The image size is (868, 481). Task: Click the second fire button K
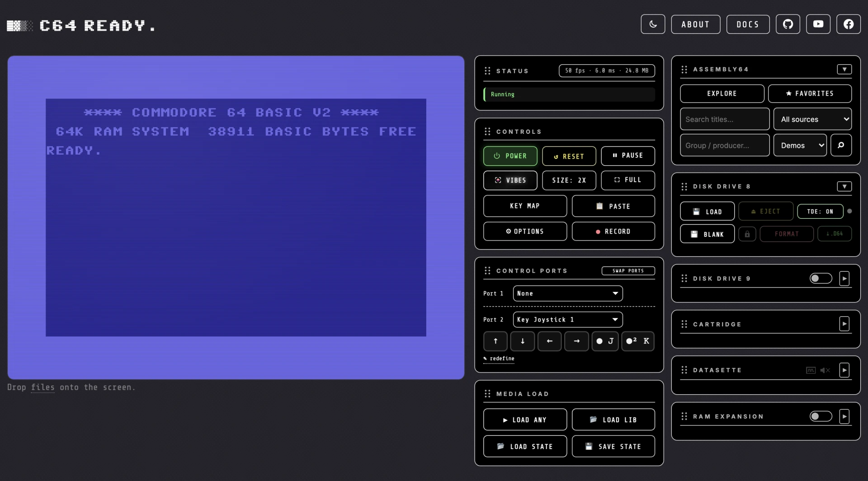(x=638, y=341)
